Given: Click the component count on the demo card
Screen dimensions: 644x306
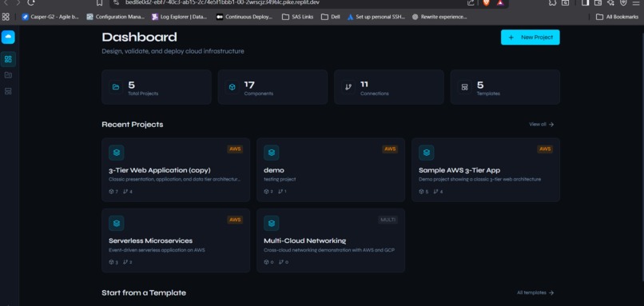Looking at the screenshot, I should pyautogui.click(x=268, y=192).
